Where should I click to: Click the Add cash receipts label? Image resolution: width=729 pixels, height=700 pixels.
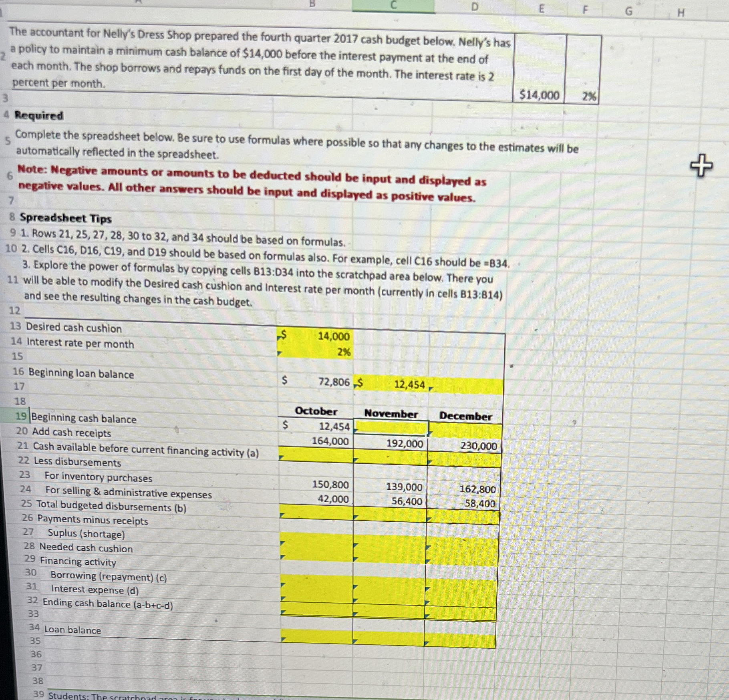pos(72,432)
